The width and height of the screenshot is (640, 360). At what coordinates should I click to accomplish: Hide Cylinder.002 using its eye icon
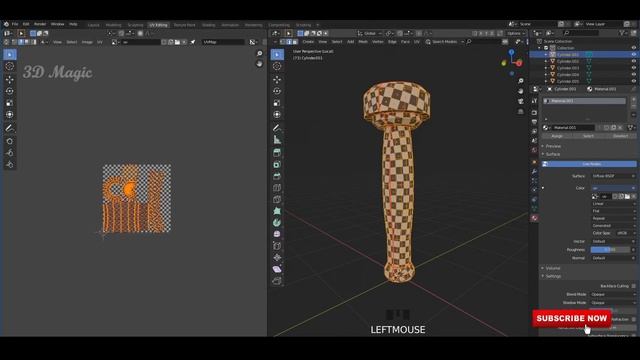click(634, 61)
